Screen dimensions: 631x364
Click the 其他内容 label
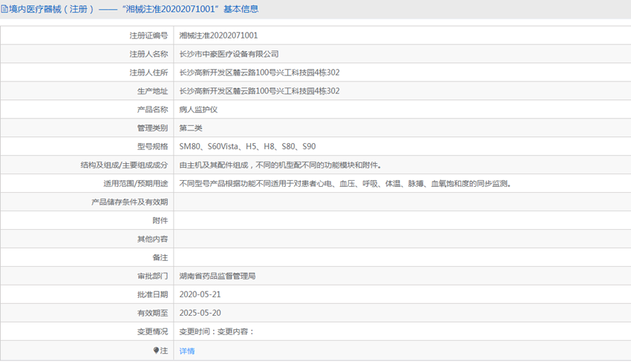click(152, 239)
